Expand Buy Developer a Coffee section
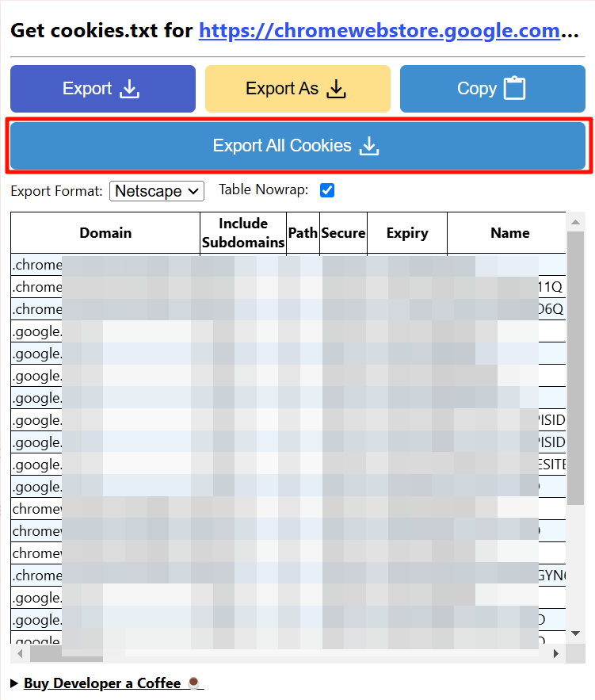The image size is (595, 700). [107, 683]
